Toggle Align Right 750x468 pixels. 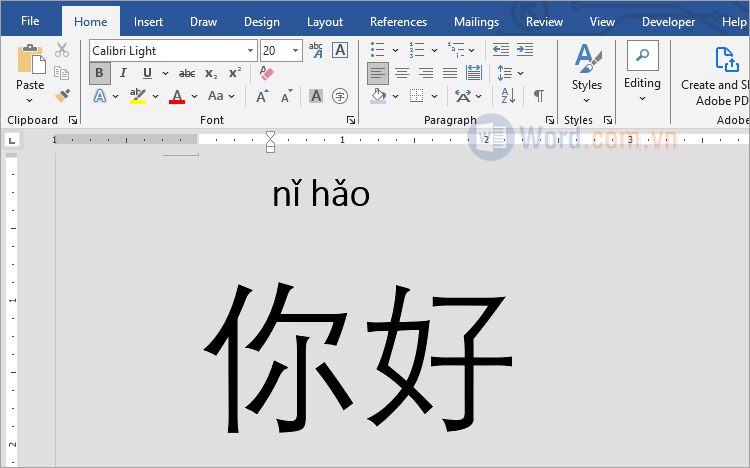coord(426,73)
